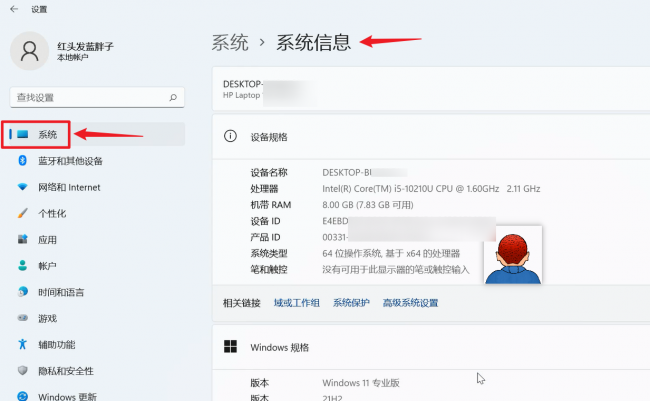Click the search magnifier icon
This screenshot has height=401, width=650.
coord(173,97)
